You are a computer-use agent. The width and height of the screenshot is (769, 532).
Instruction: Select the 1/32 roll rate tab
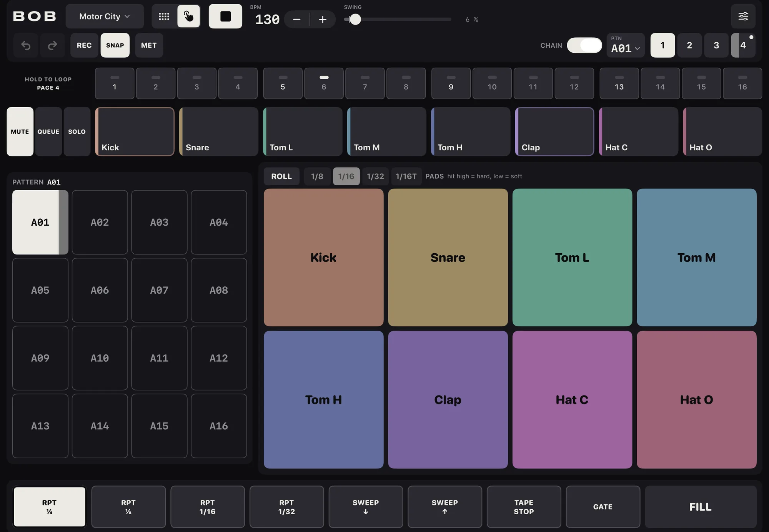click(x=375, y=176)
